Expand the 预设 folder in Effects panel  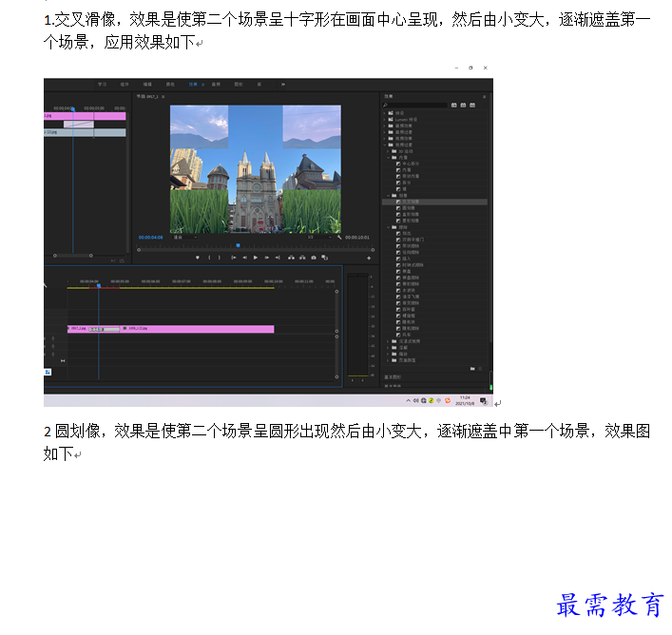coord(384,113)
